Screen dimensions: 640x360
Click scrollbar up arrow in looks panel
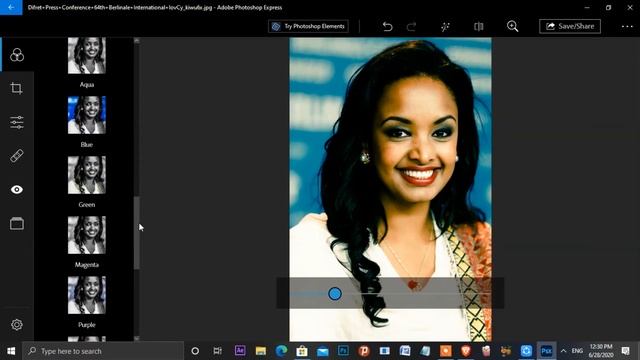[137, 40]
